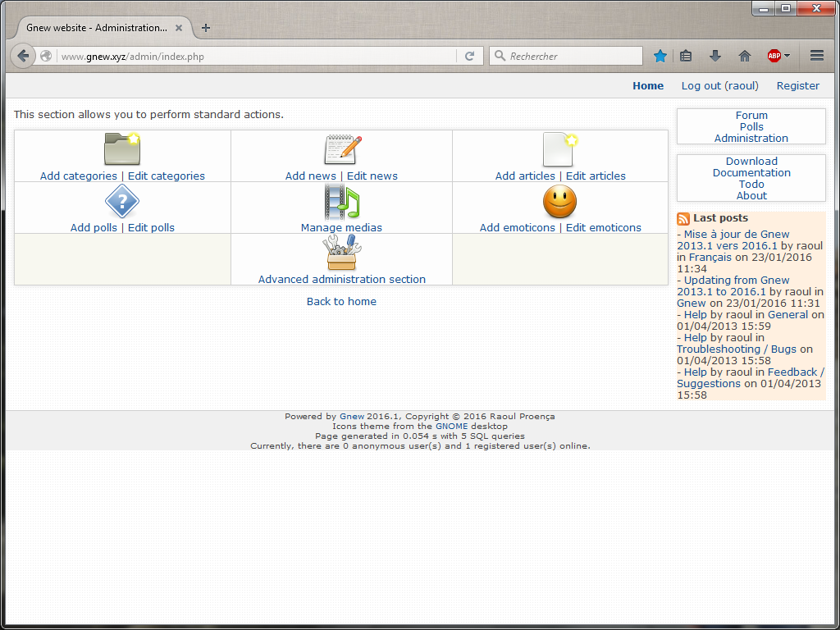Click the new tab plus button

[205, 27]
